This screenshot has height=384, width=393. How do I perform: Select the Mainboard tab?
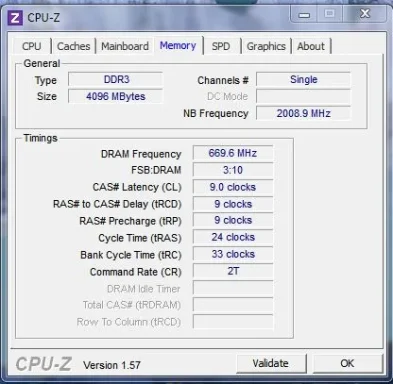tap(125, 46)
